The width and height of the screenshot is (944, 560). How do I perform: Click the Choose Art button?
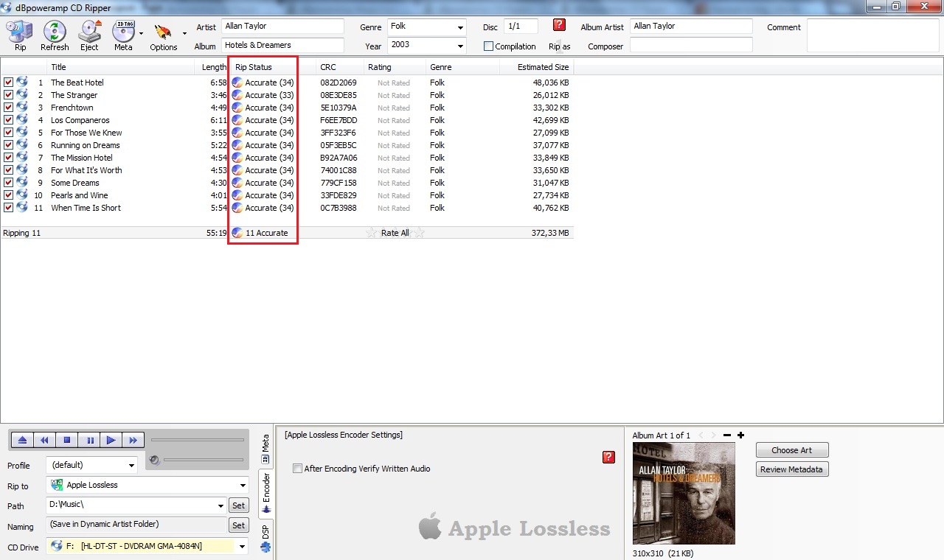tap(791, 450)
